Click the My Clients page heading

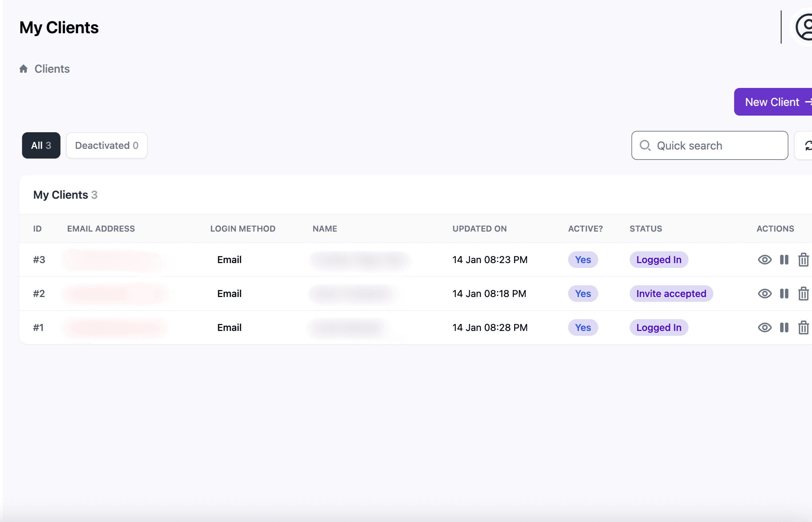pos(59,28)
